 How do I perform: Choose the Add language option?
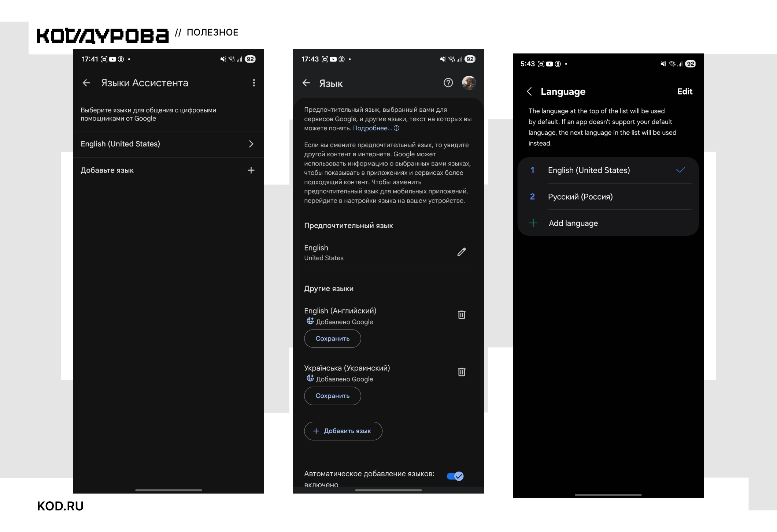pos(608,223)
